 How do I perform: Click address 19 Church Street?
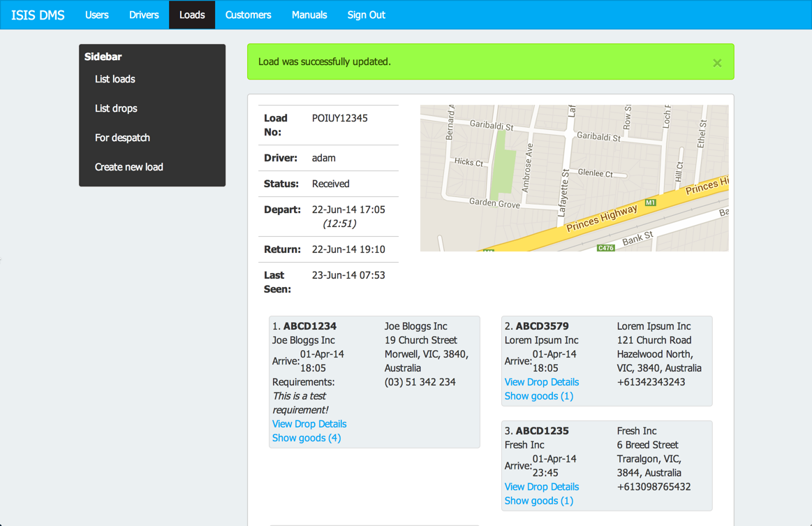(x=420, y=340)
